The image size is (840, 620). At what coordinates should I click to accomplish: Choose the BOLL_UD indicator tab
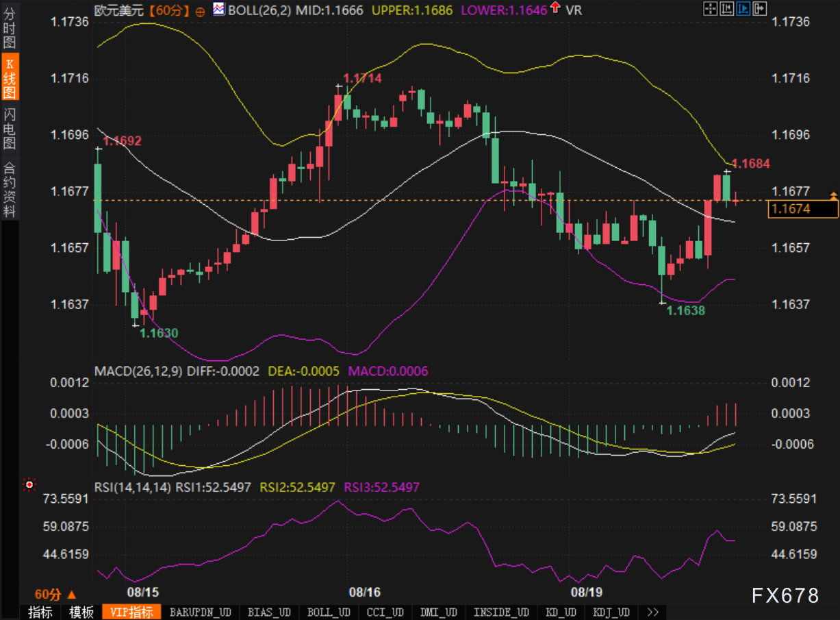(329, 612)
